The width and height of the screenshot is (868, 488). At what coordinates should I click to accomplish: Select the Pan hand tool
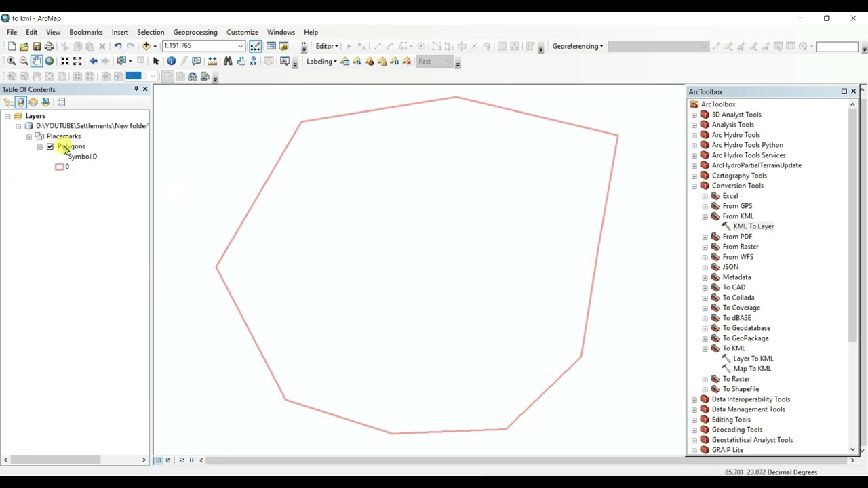tap(37, 61)
